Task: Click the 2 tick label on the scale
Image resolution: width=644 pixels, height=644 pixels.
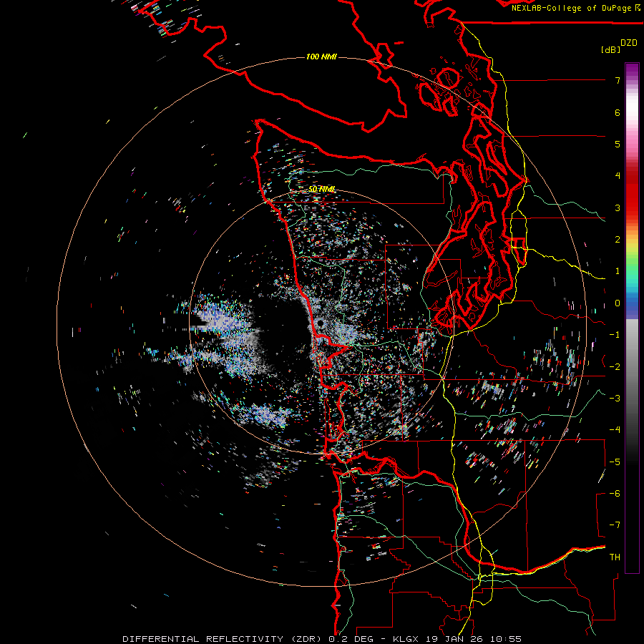Action: [x=618, y=240]
